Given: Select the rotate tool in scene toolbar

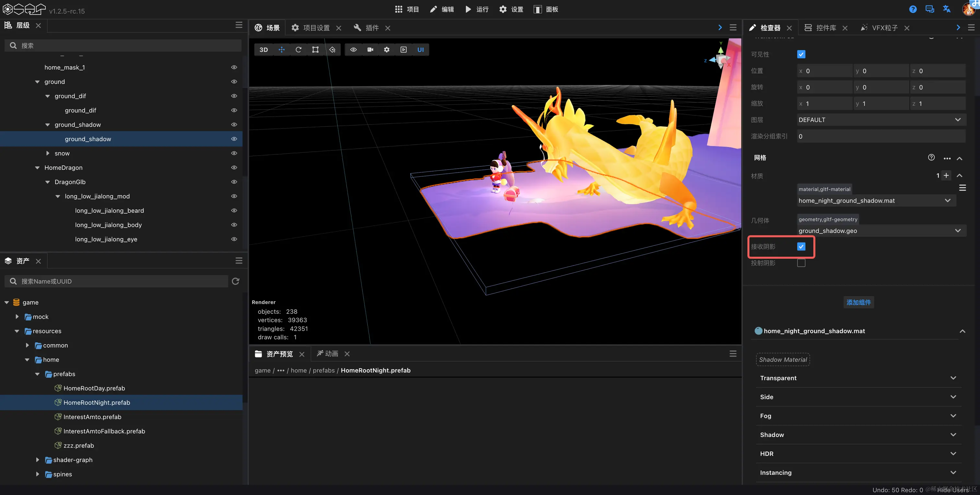Looking at the screenshot, I should click(298, 50).
